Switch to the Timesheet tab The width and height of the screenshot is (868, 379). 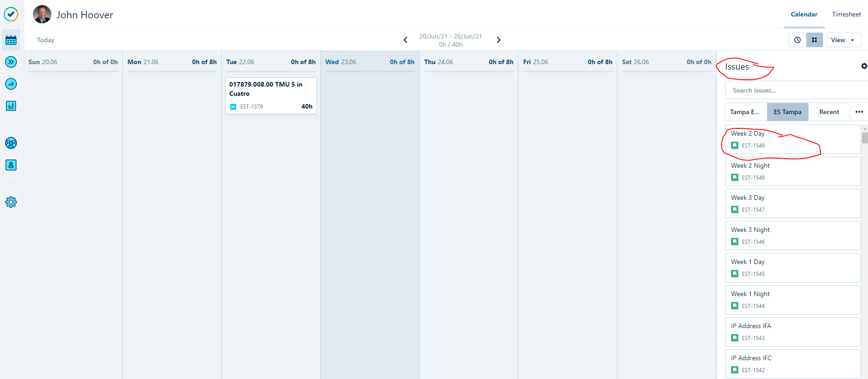point(846,14)
